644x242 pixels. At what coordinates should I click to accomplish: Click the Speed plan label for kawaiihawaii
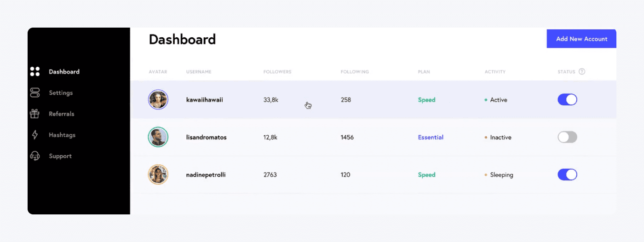(426, 100)
